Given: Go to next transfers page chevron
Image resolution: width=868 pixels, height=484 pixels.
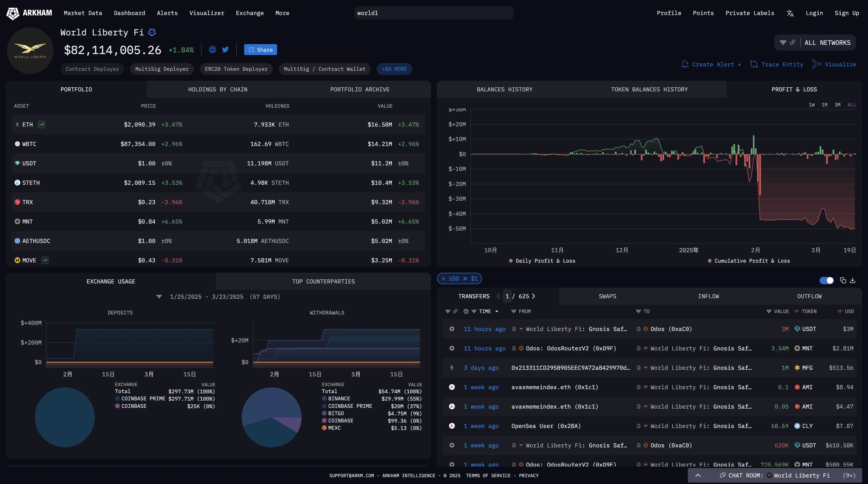Looking at the screenshot, I should [533, 296].
